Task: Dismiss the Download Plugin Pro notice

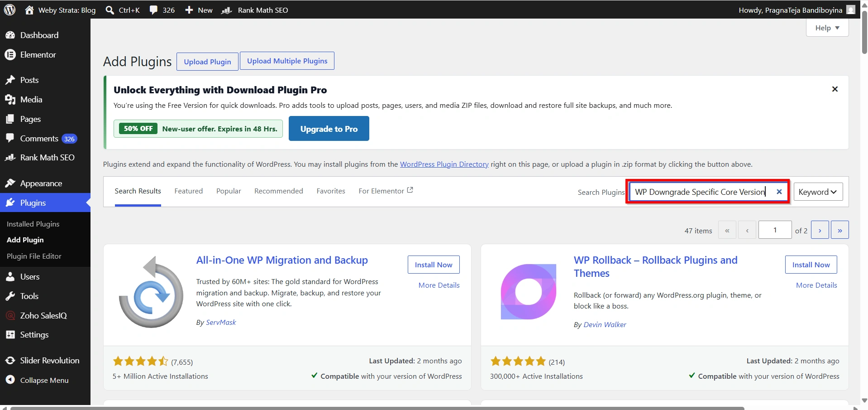Action: click(x=835, y=89)
